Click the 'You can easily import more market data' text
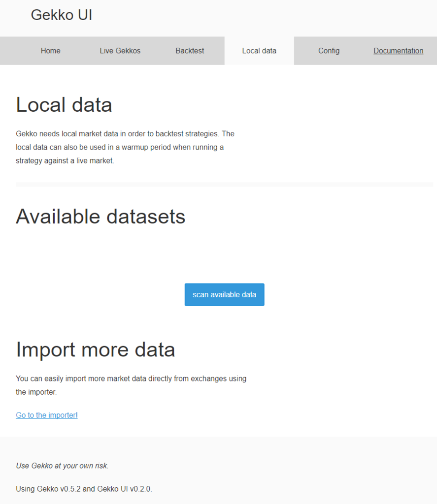 pos(131,385)
